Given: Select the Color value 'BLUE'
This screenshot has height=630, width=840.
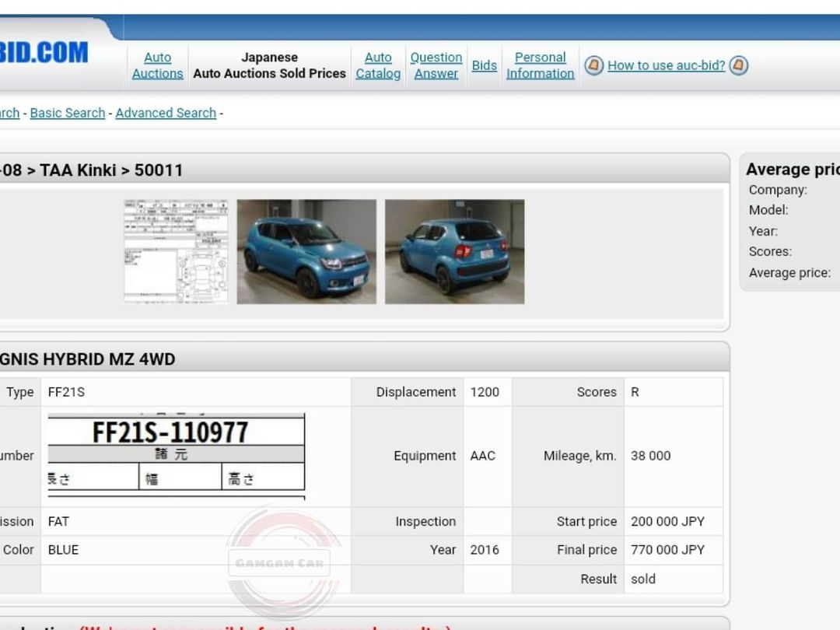Looking at the screenshot, I should click(x=63, y=550).
